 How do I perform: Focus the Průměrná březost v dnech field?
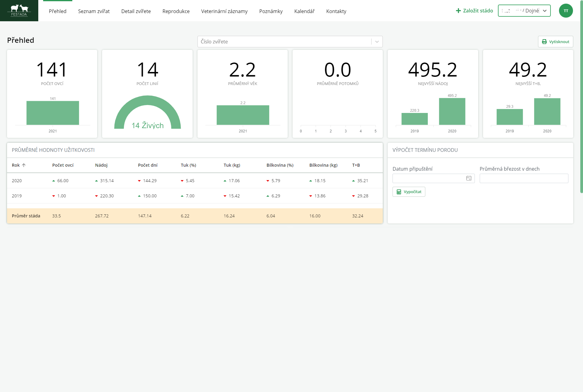tap(523, 179)
